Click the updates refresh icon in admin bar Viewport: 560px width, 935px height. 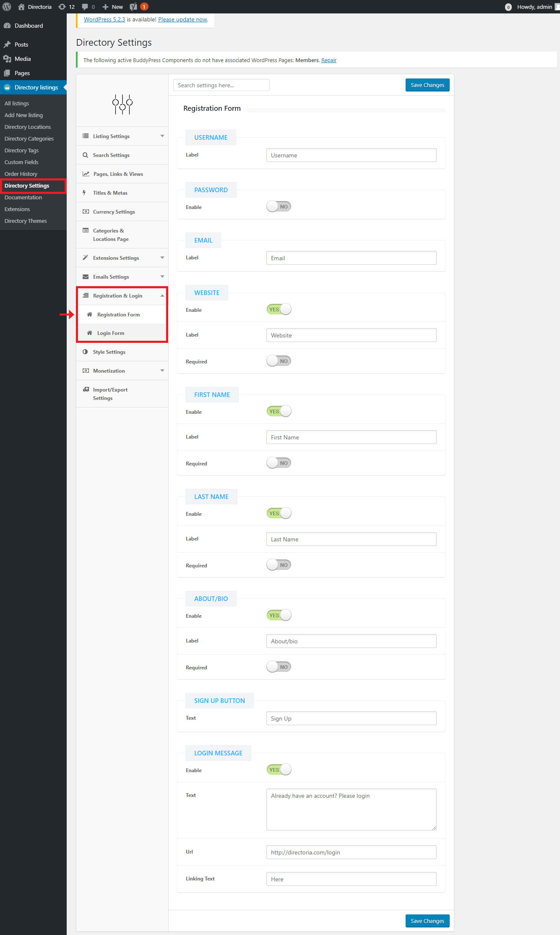coord(62,7)
